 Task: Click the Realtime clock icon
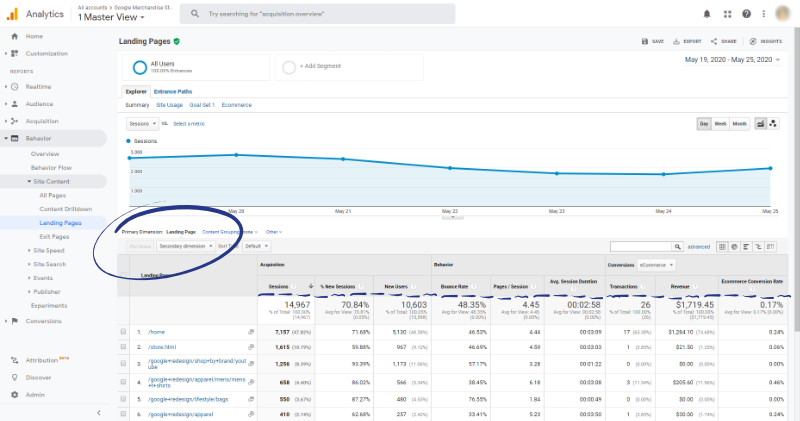(x=14, y=87)
